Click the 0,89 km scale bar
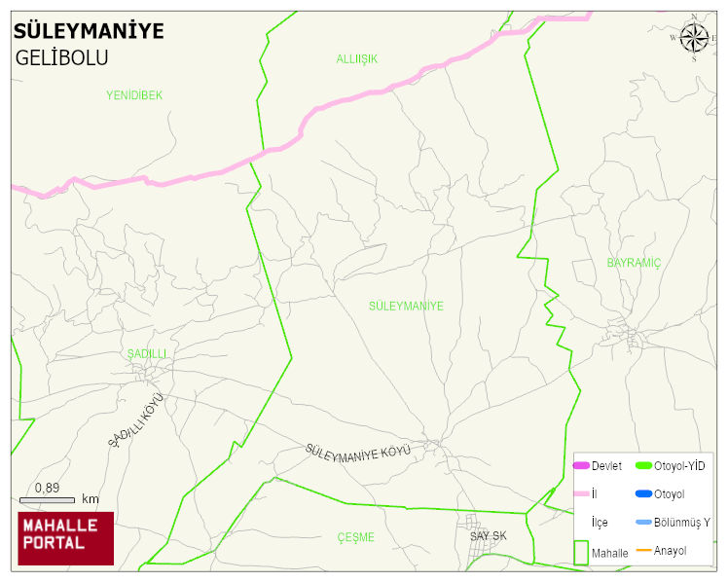This screenshot has height=582, width=728. click(x=47, y=499)
